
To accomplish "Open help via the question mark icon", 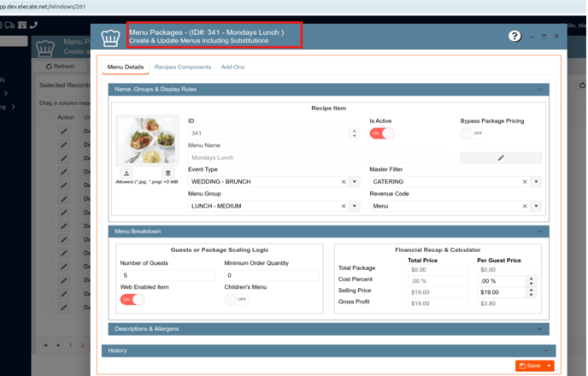I will coord(514,36).
